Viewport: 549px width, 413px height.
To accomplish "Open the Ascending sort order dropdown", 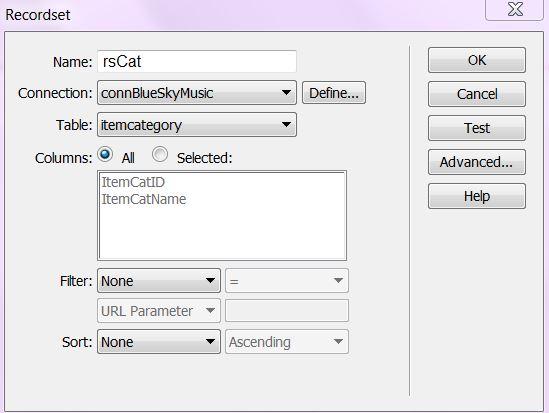I will click(x=287, y=342).
